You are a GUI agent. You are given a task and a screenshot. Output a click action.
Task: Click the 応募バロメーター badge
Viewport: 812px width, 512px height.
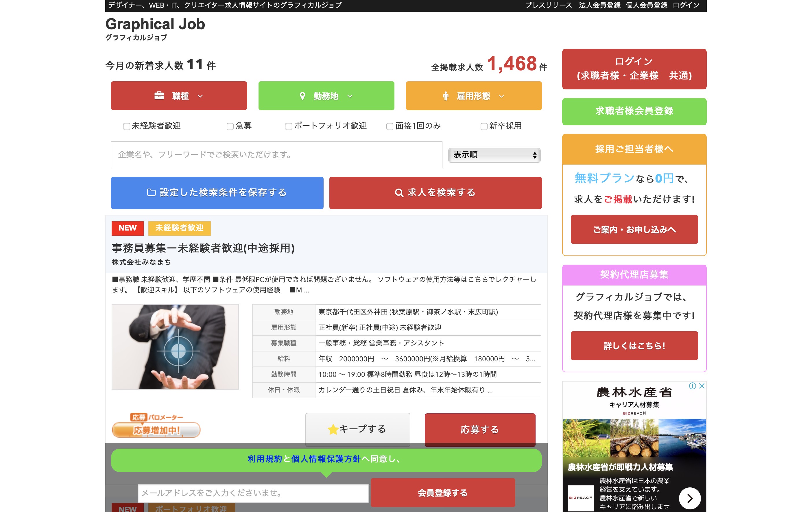[156, 425]
